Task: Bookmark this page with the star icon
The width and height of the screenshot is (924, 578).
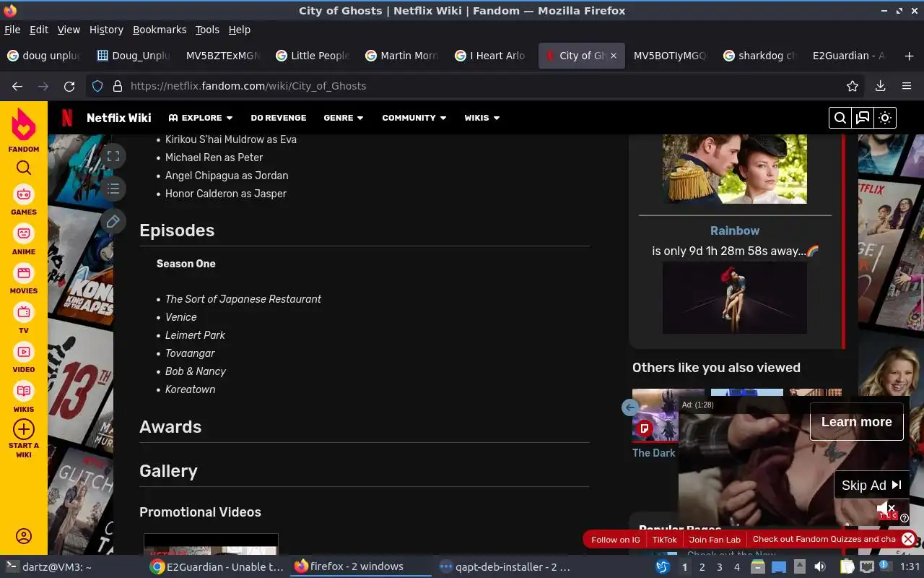Action: [x=853, y=86]
